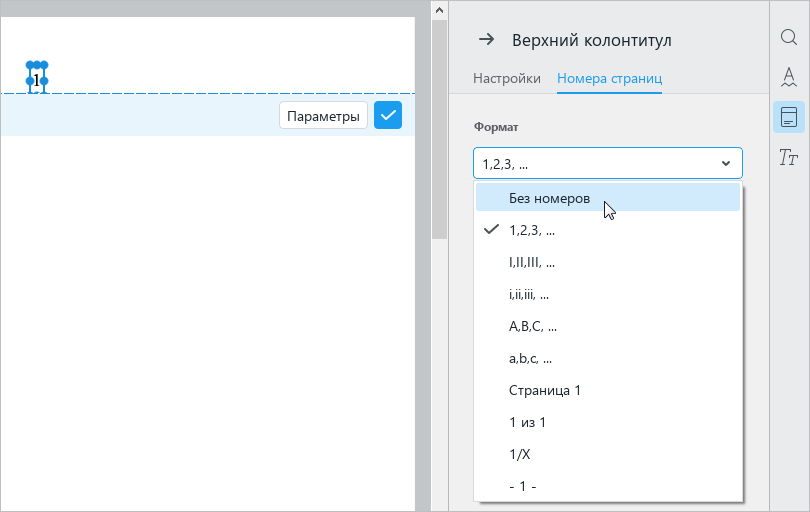Open the text style icon in sidebar
The image size is (810, 512).
pos(788,77)
